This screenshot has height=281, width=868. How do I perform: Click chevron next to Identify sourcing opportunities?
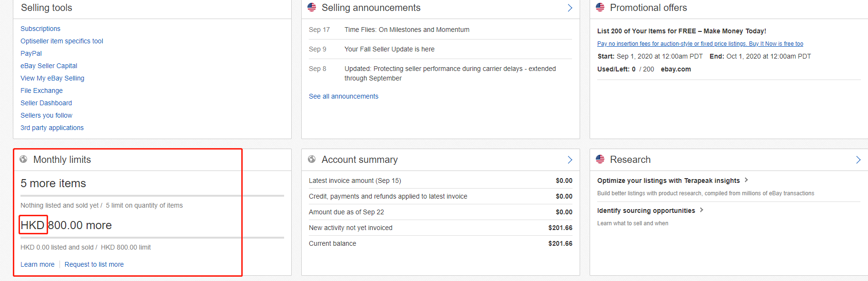pyautogui.click(x=701, y=210)
